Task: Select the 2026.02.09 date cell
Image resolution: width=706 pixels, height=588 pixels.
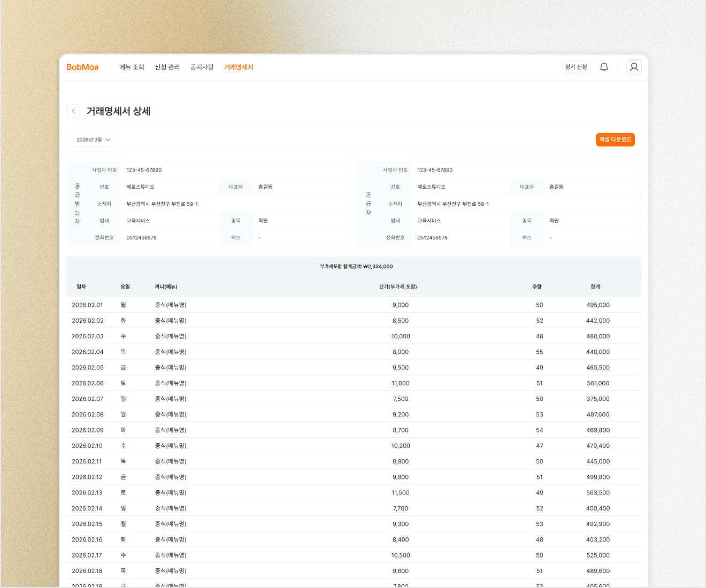Action: (88, 430)
